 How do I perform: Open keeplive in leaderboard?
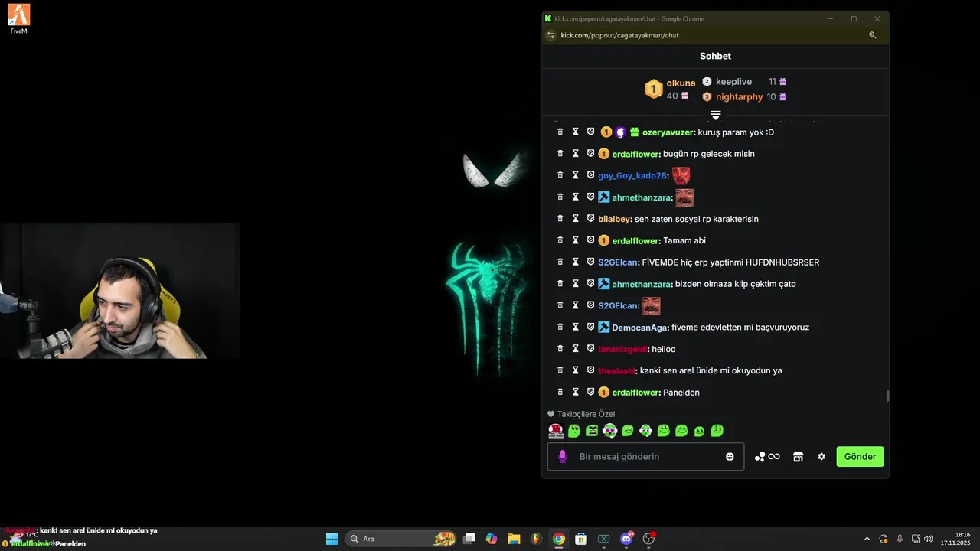(733, 82)
